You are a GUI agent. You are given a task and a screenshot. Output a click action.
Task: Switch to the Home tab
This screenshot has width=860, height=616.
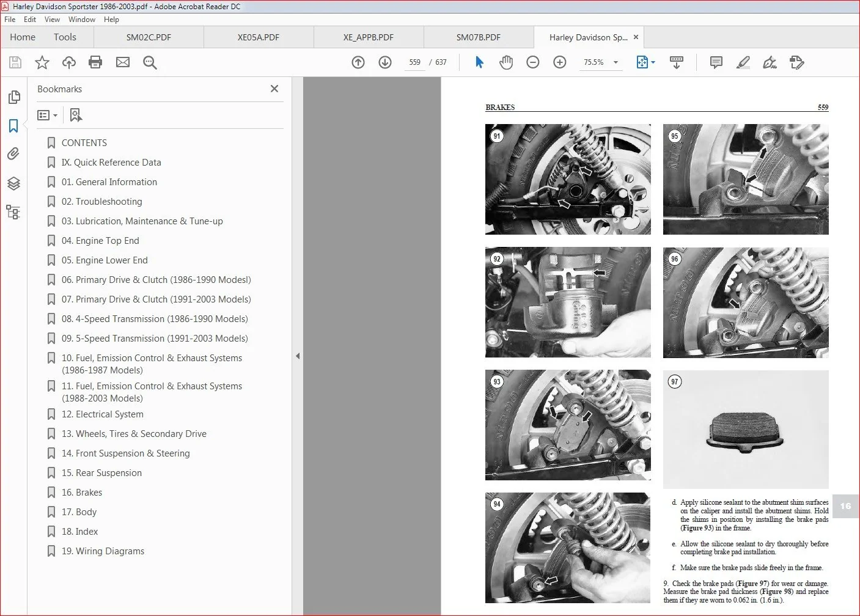click(23, 37)
